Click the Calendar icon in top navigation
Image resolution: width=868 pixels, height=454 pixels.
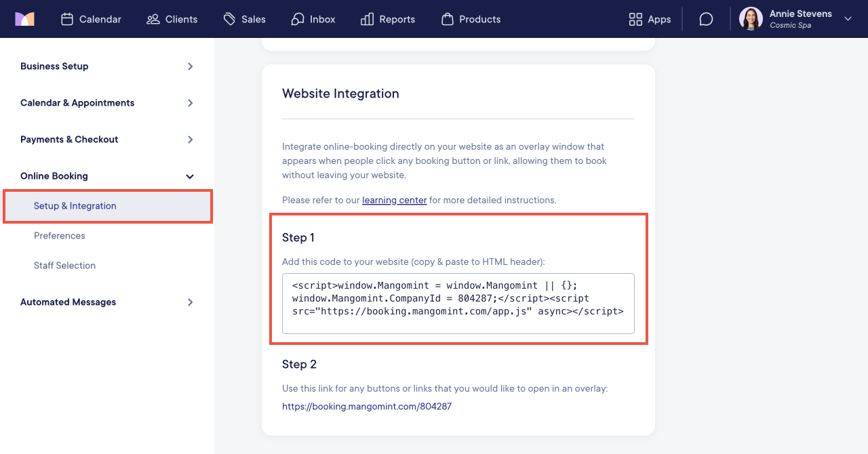(67, 19)
